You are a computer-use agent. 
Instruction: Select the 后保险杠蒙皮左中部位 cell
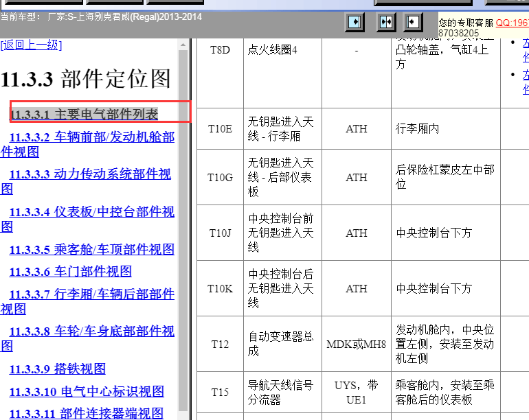[446, 177]
